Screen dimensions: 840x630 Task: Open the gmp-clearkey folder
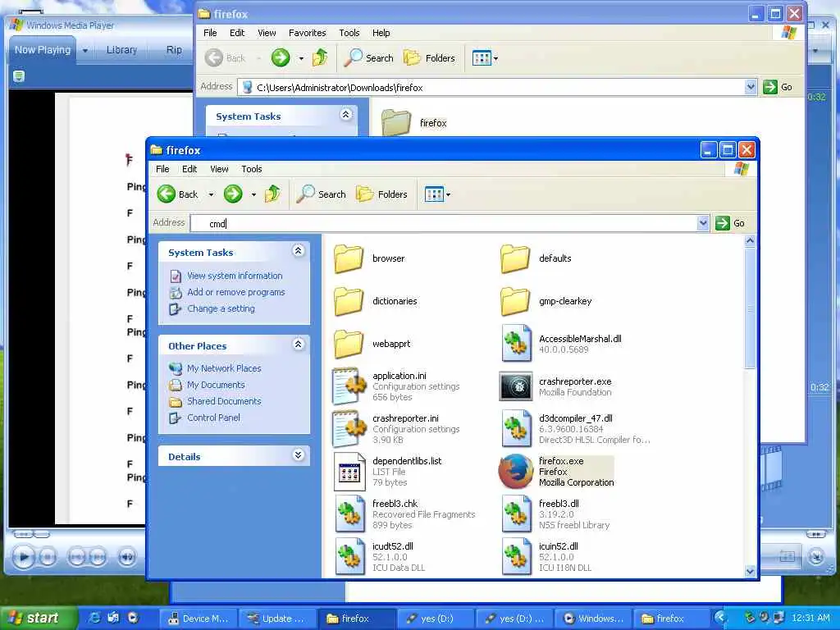(x=515, y=301)
